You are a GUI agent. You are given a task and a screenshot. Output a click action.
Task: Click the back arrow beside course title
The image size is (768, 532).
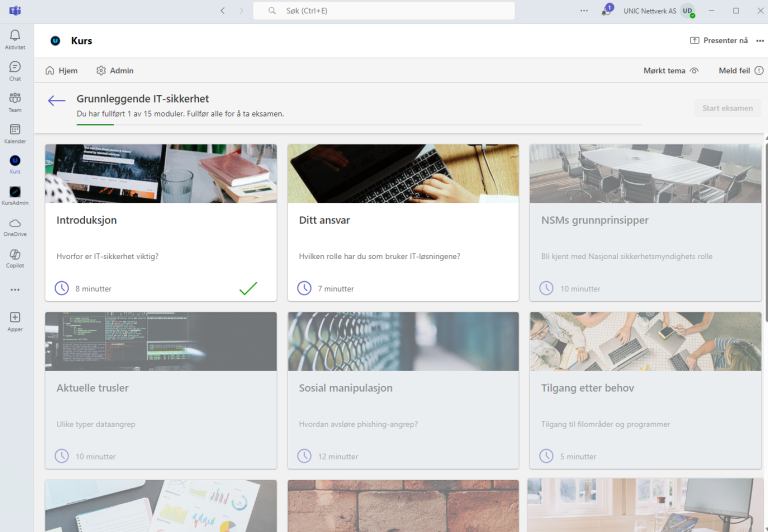tap(57, 101)
